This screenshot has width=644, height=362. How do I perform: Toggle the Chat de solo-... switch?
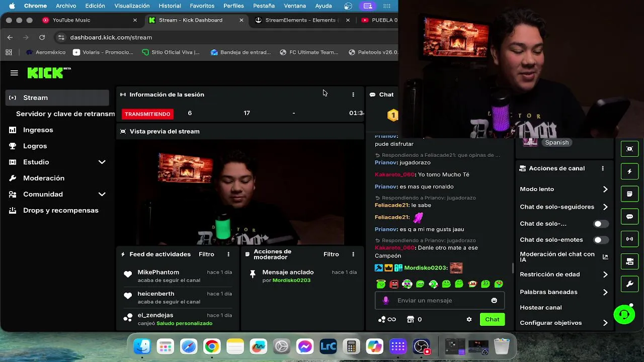pos(601,224)
